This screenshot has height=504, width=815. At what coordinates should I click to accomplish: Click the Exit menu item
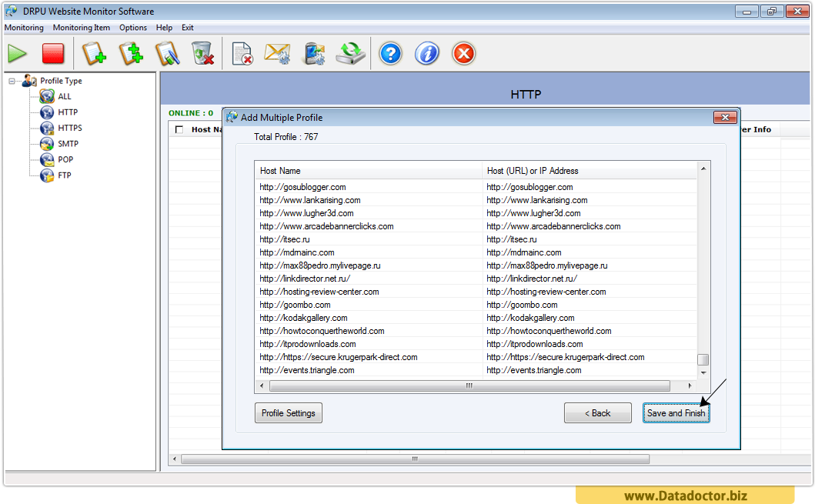pos(188,28)
